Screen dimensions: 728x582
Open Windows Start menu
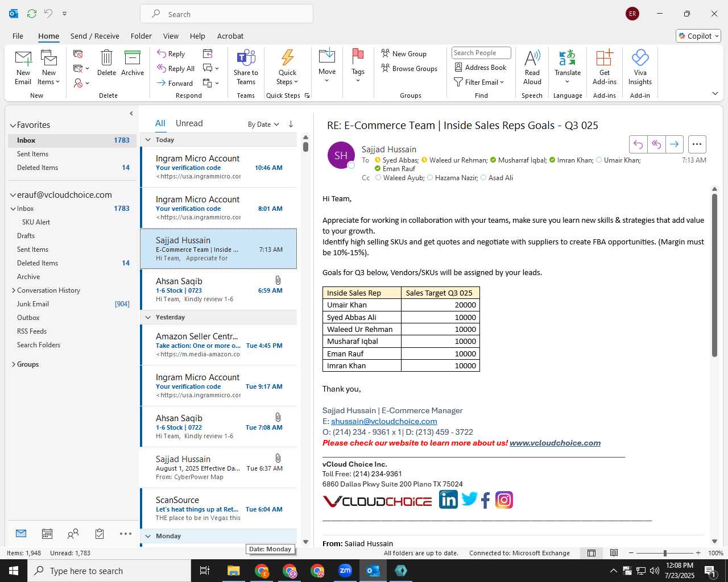point(14,571)
